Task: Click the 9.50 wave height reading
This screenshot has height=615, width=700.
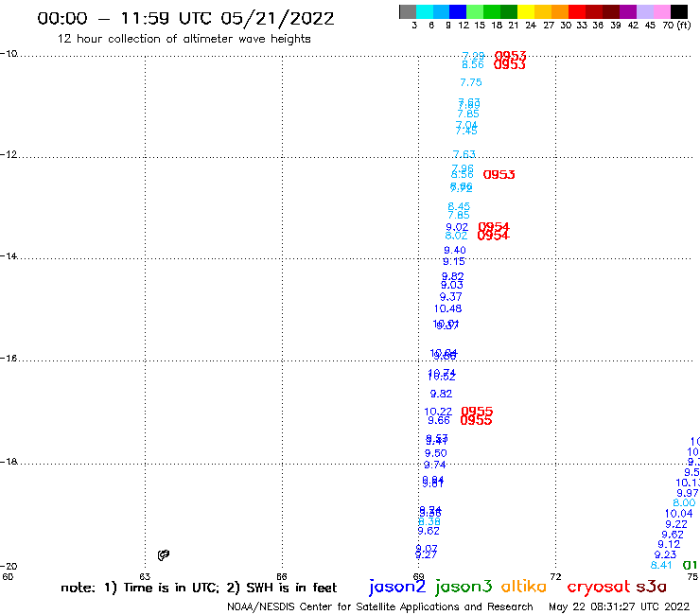Action: [436, 453]
